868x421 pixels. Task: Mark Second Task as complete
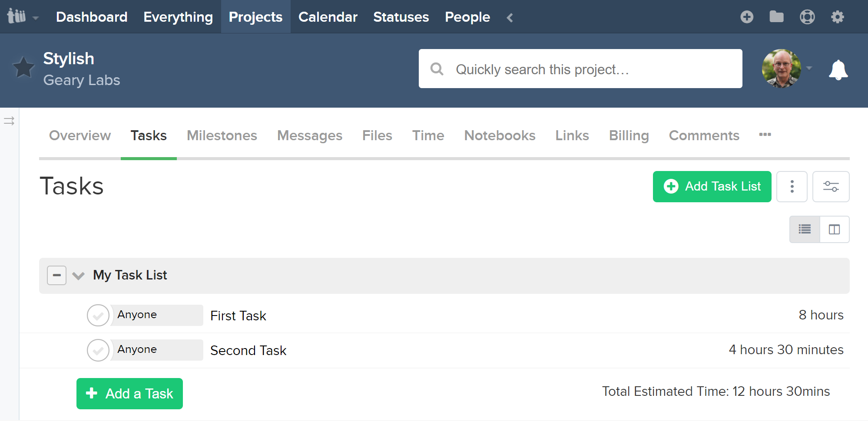pos(98,350)
